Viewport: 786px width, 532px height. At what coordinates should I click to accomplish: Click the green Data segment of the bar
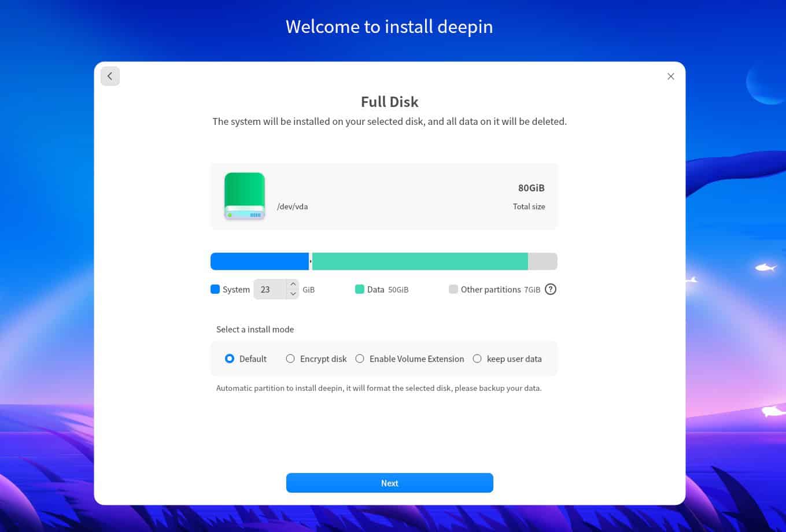[419, 261]
